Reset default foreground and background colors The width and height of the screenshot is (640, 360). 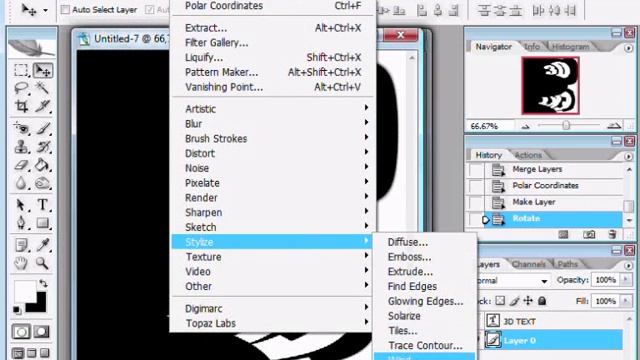17,310
